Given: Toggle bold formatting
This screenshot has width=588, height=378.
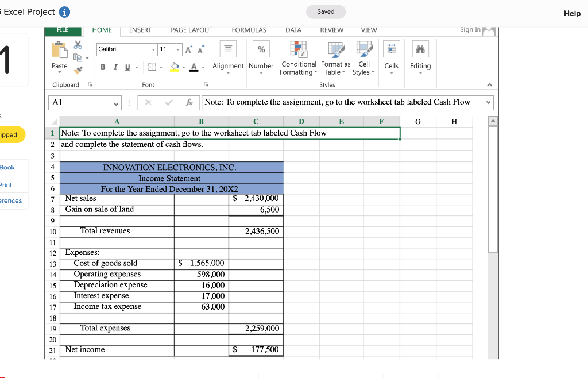Looking at the screenshot, I should click(x=103, y=67).
